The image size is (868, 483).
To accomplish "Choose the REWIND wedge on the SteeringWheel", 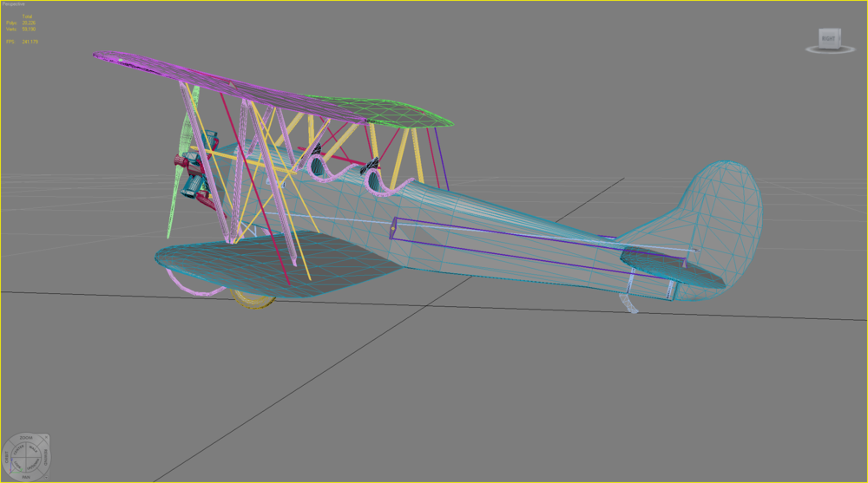I will (45, 458).
